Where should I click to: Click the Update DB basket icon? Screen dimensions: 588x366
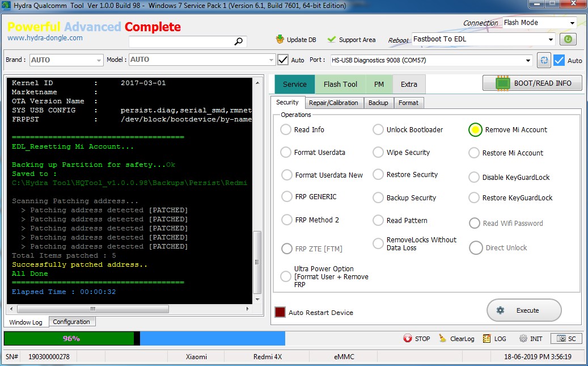click(x=280, y=39)
